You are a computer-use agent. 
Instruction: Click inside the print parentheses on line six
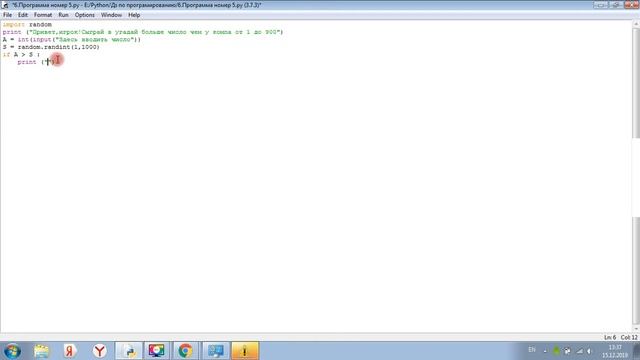(x=48, y=62)
